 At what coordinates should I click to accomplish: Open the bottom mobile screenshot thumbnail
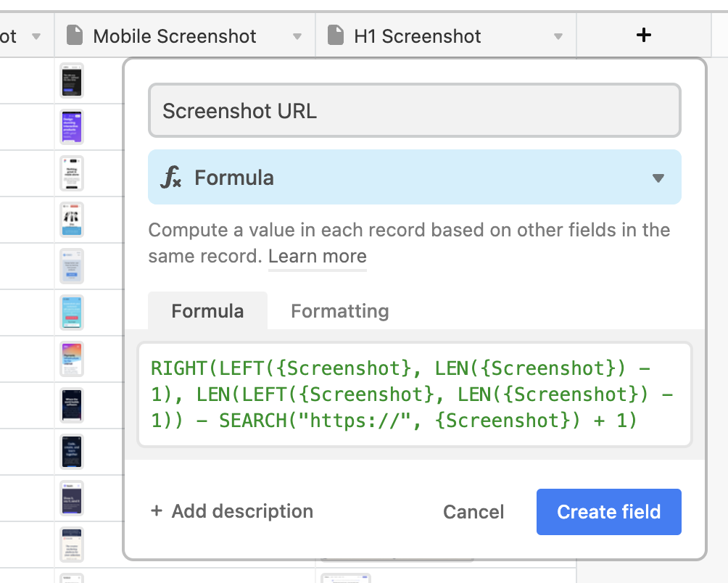[x=71, y=545]
